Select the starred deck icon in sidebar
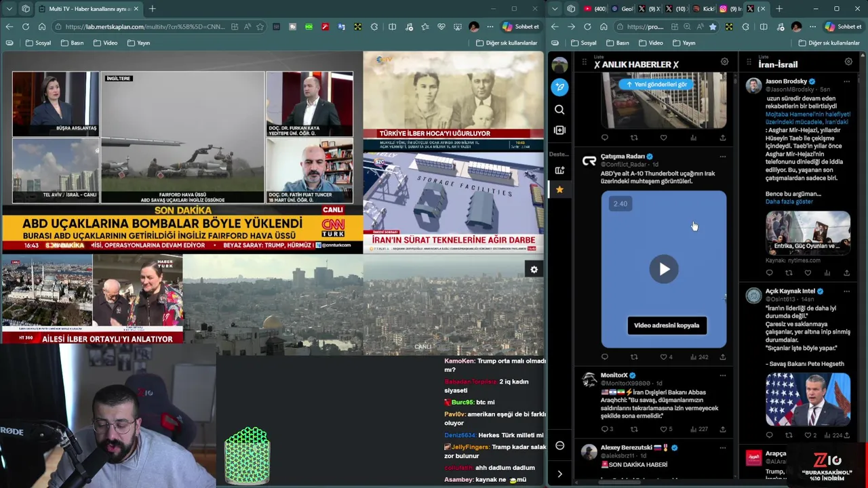The width and height of the screenshot is (868, 488). 559,189
